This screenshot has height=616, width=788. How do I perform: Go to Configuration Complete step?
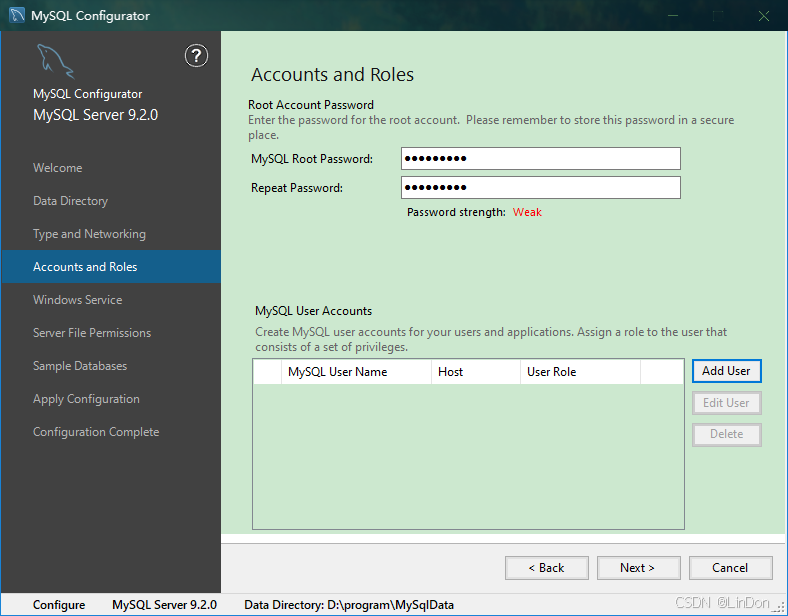coord(96,432)
